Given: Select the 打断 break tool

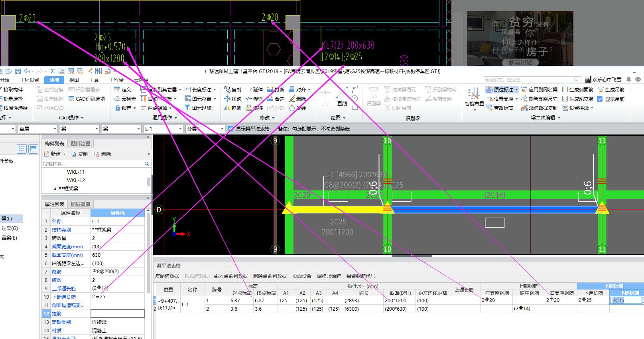Looking at the screenshot, I should tap(276, 89).
